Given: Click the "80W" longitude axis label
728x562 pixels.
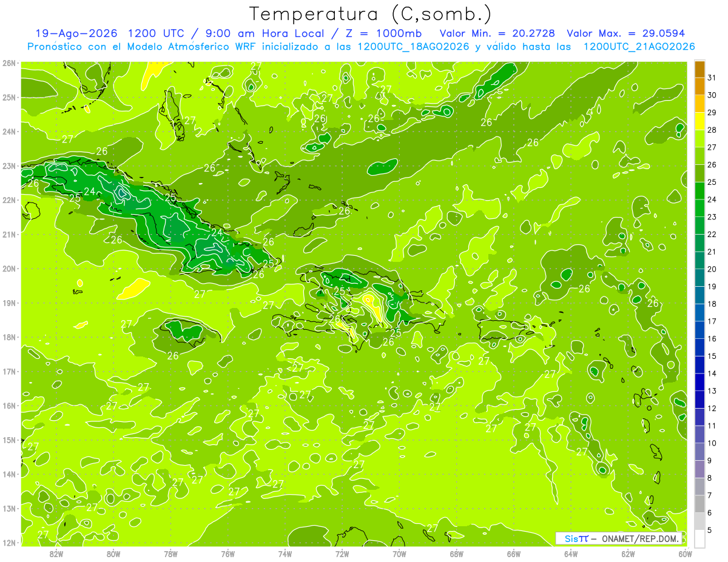Looking at the screenshot, I should [x=113, y=554].
